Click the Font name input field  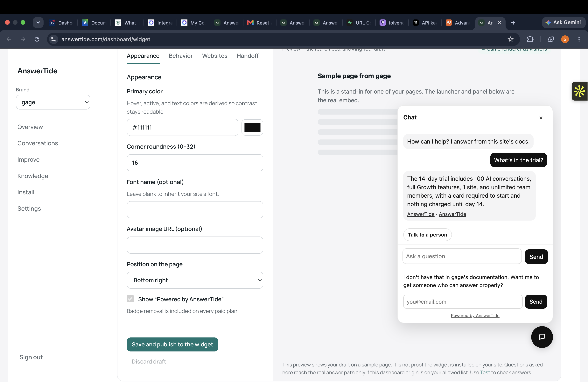[x=195, y=209]
